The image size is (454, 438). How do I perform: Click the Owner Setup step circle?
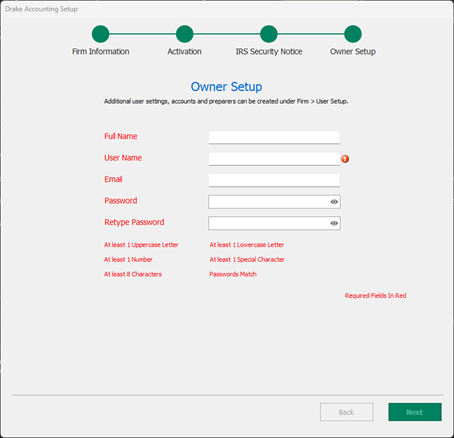[353, 34]
